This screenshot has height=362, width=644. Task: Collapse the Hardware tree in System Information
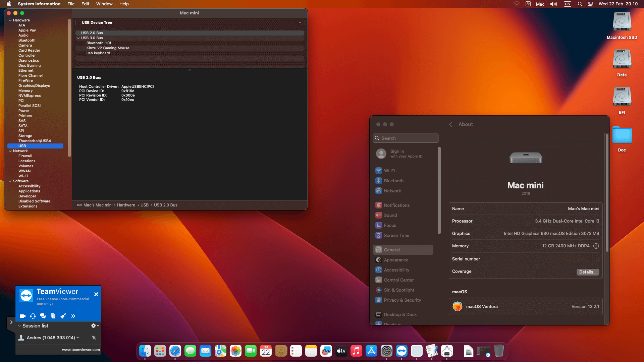[x=10, y=20]
